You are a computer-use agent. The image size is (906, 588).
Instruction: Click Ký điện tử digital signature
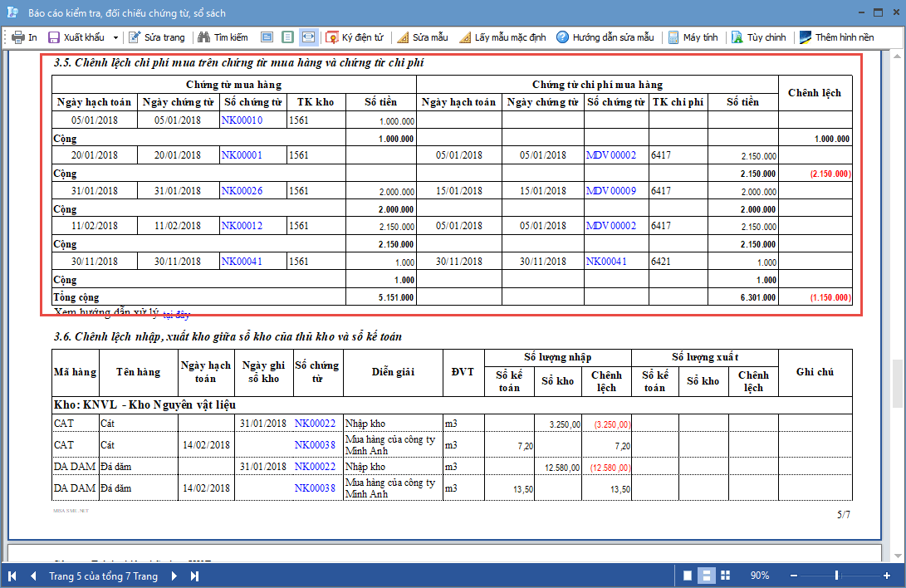pos(355,37)
